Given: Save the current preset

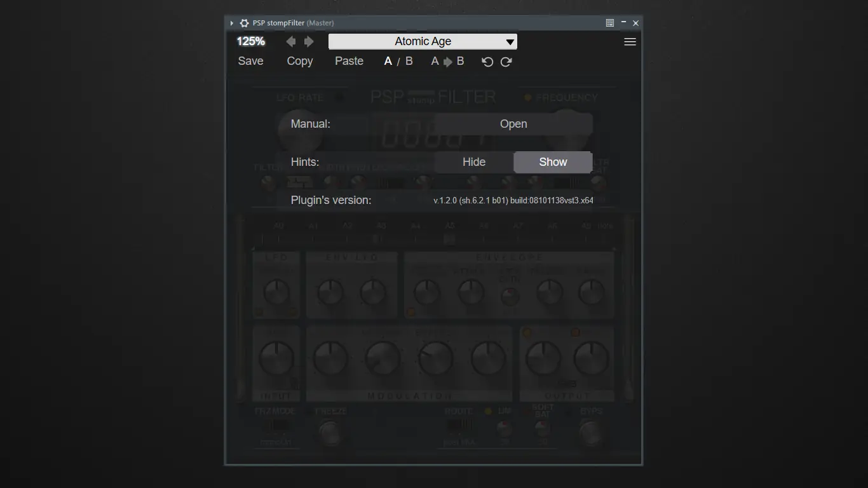Looking at the screenshot, I should (251, 61).
